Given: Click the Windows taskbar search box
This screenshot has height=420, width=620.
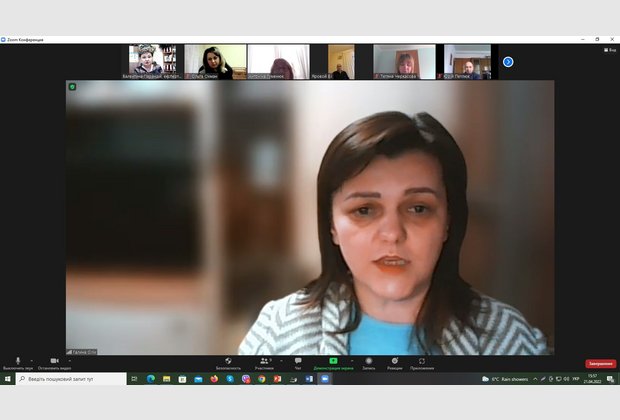Looking at the screenshot, I should 68,379.
